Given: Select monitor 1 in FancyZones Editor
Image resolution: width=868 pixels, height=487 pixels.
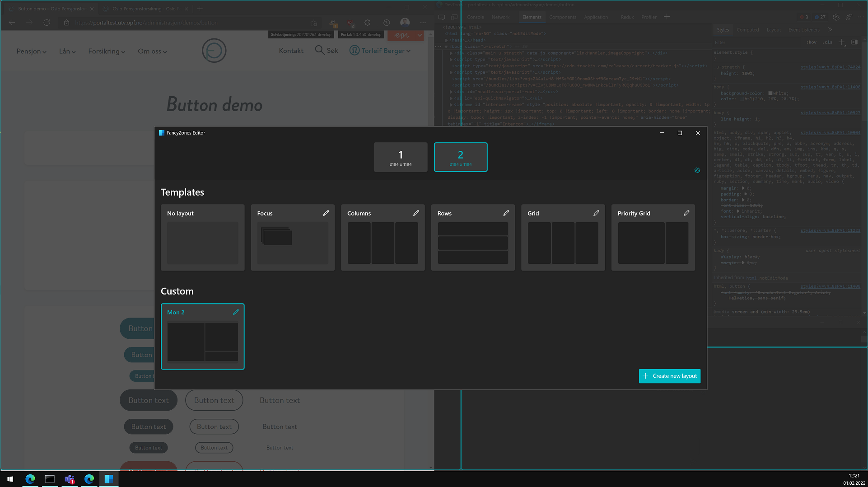Looking at the screenshot, I should coord(401,157).
